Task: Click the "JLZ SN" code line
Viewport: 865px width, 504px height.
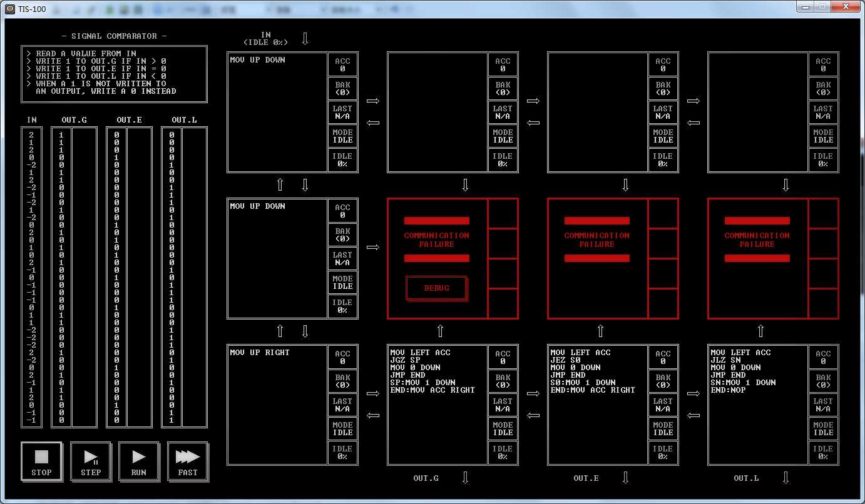Action: [725, 360]
